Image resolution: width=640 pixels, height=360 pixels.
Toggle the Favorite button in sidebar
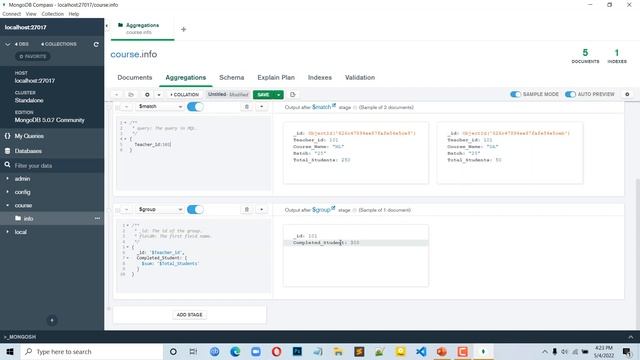pyautogui.click(x=33, y=56)
